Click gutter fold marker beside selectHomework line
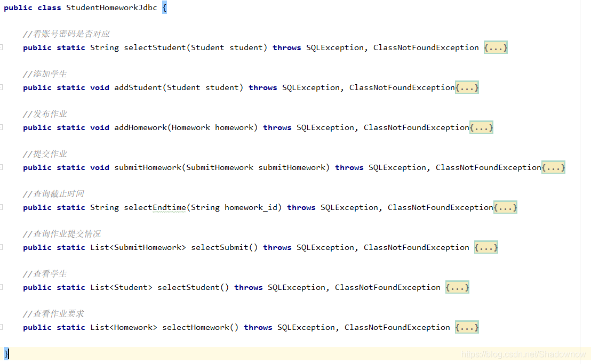Screen dimensions: 591x364 tap(1, 327)
